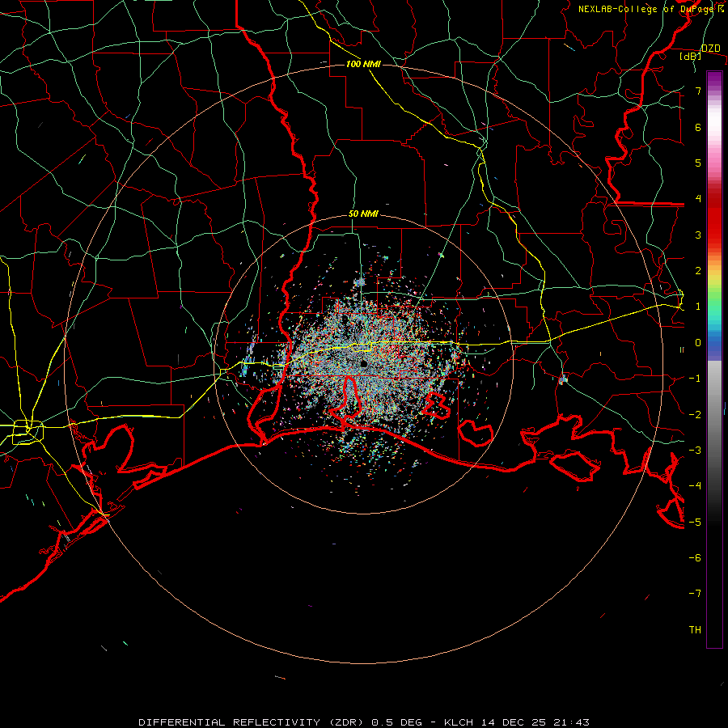Click the 50 NMI range ring label
This screenshot has width=728, height=728.
pos(363,214)
